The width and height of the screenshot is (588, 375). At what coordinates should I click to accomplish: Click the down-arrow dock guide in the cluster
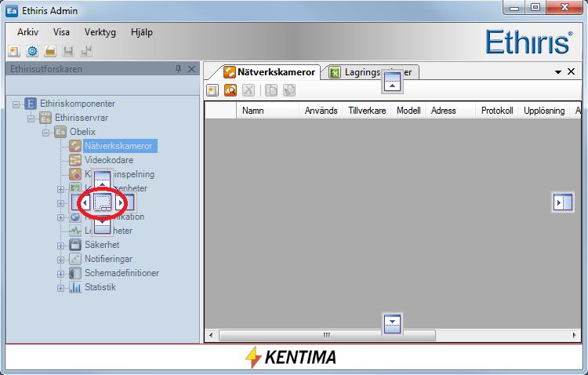coord(102,225)
